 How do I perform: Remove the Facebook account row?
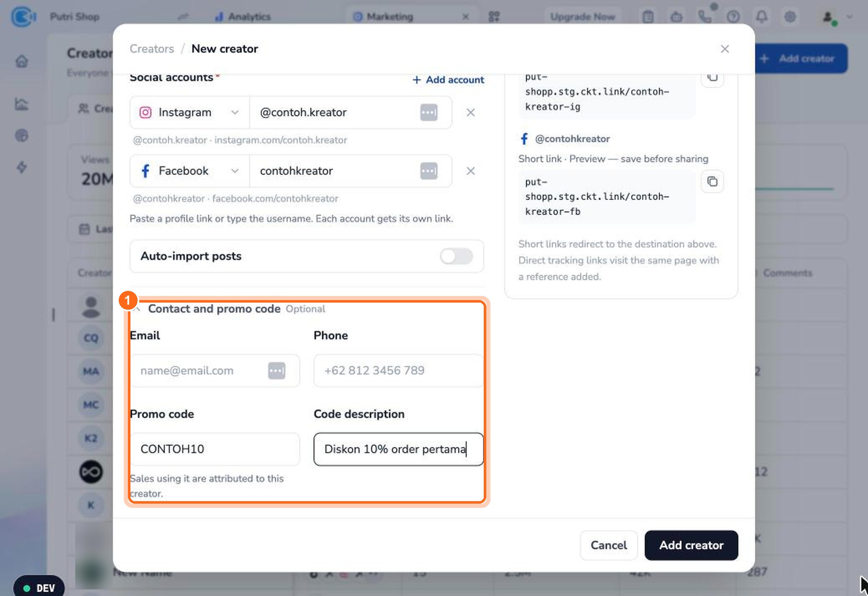click(470, 171)
